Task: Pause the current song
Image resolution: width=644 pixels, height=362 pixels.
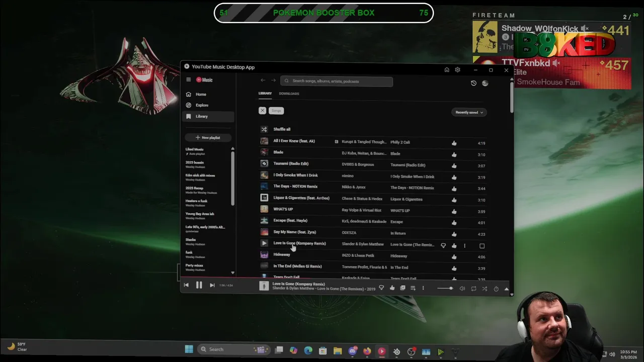Action: [x=199, y=285]
